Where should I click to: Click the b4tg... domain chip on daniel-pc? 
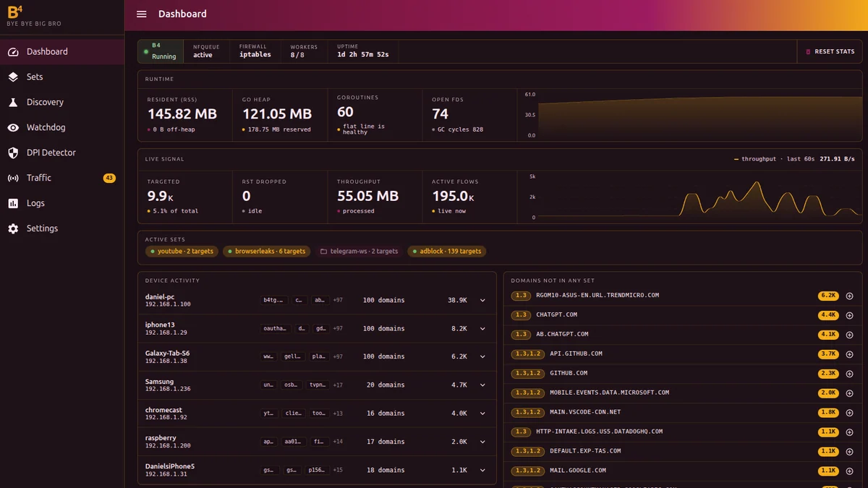click(x=274, y=300)
